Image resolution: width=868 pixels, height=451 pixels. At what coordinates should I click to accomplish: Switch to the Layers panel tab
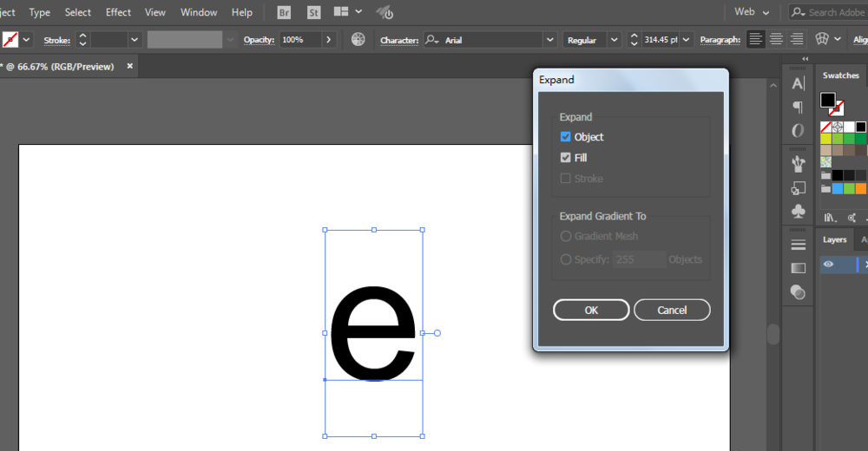click(834, 239)
